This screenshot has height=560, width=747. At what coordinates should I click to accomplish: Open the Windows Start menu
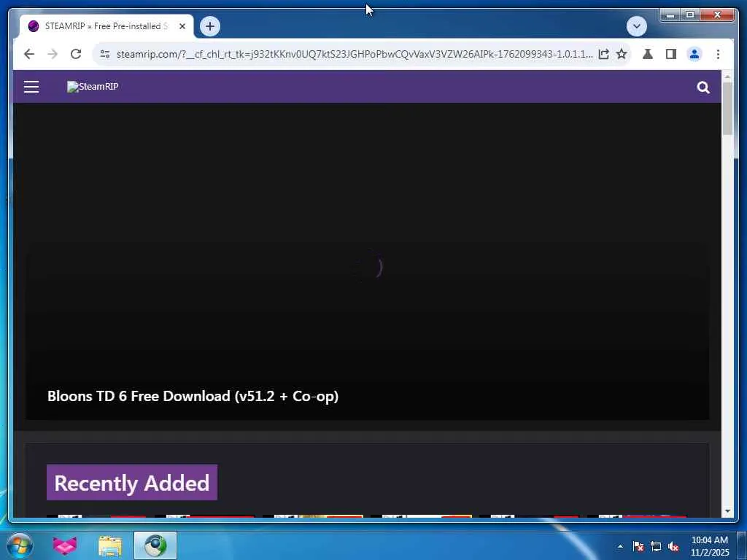pyautogui.click(x=20, y=545)
